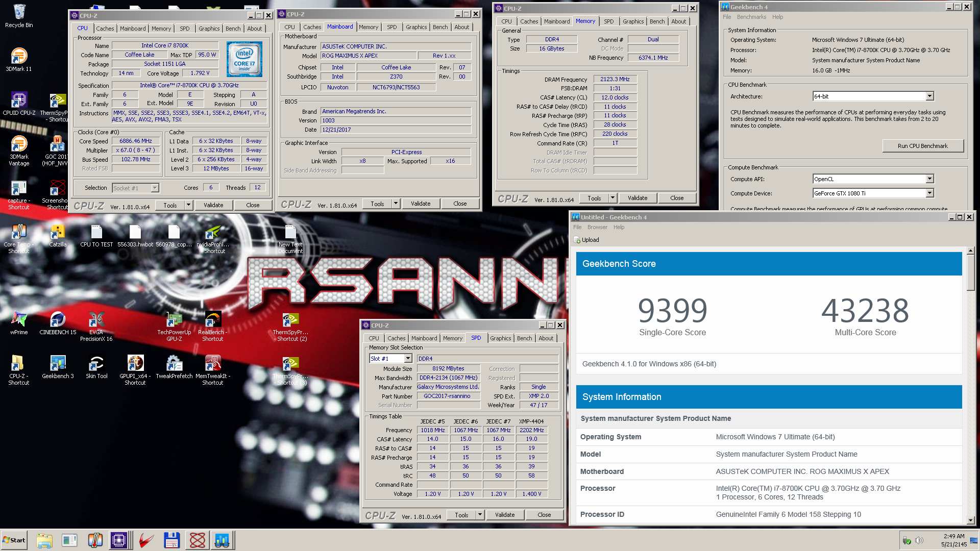Launch Catzilla desktop icon
Viewport: 980px width, 551px height.
pos(58,235)
